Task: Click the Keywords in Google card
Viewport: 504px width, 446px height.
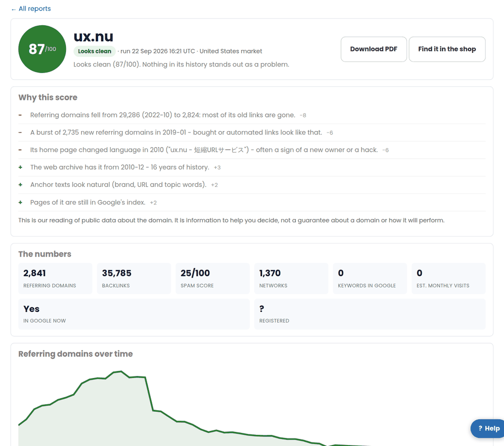Action: tap(370, 278)
